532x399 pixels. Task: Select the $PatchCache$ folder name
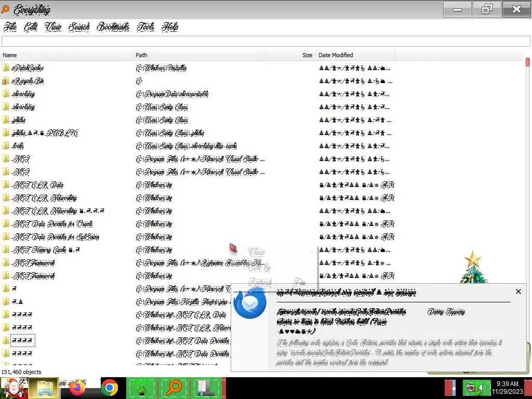tap(28, 68)
